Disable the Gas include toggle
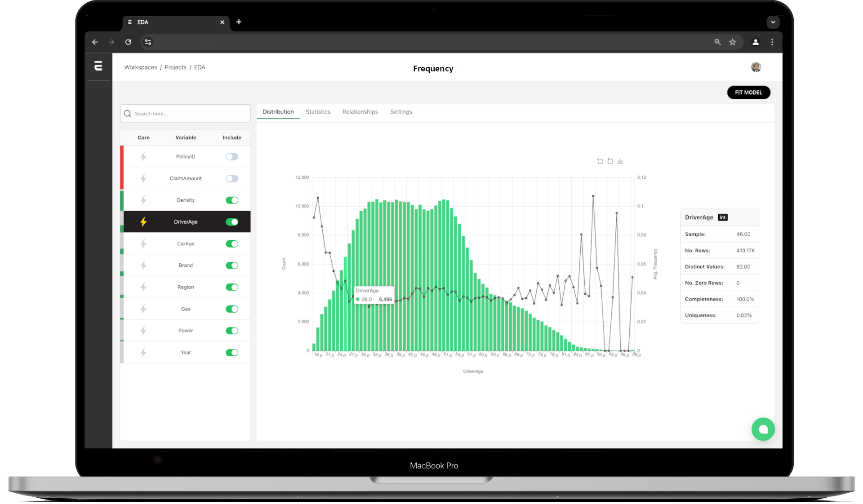The image size is (863, 504). point(232,309)
